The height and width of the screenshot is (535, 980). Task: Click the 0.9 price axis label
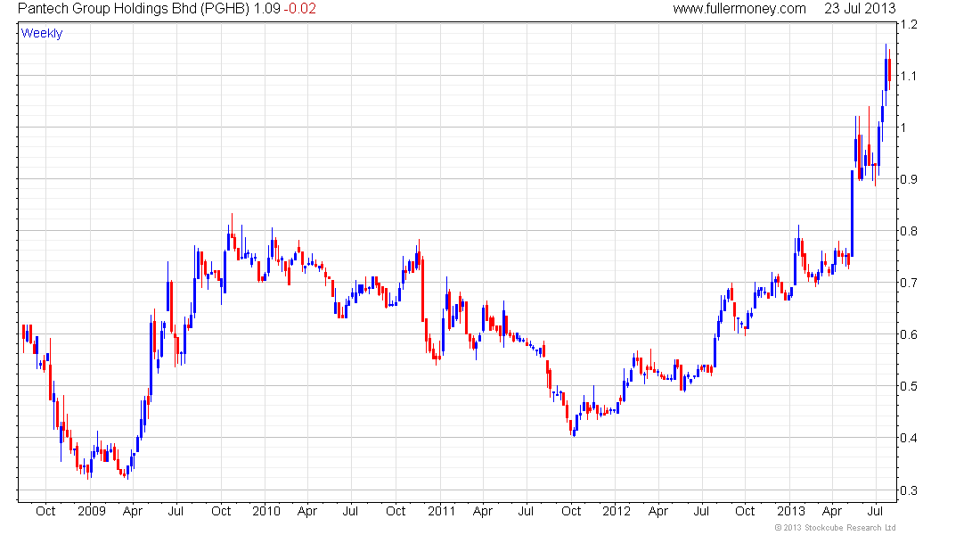(909, 179)
